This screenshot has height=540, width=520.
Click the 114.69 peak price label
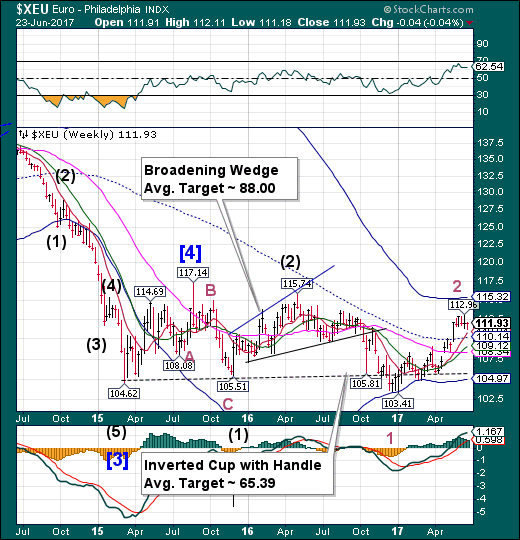point(150,291)
